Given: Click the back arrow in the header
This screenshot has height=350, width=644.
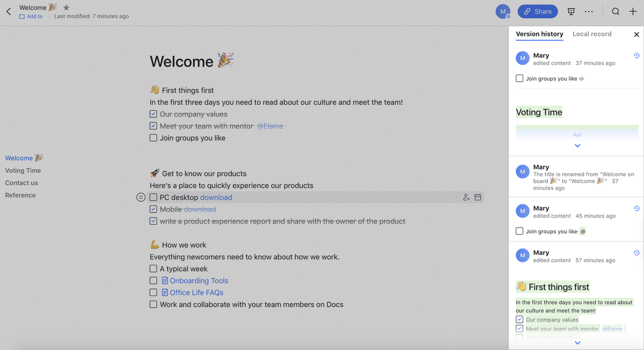Looking at the screenshot, I should click(x=9, y=11).
